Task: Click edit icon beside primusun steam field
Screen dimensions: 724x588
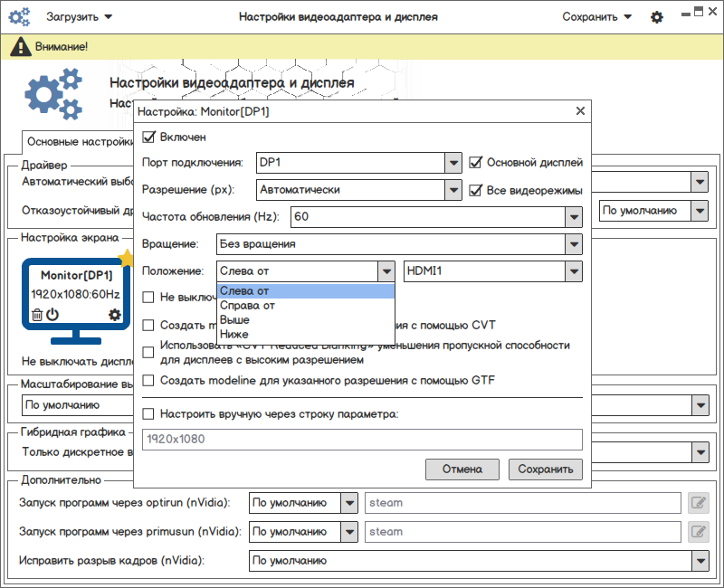Action: click(698, 532)
